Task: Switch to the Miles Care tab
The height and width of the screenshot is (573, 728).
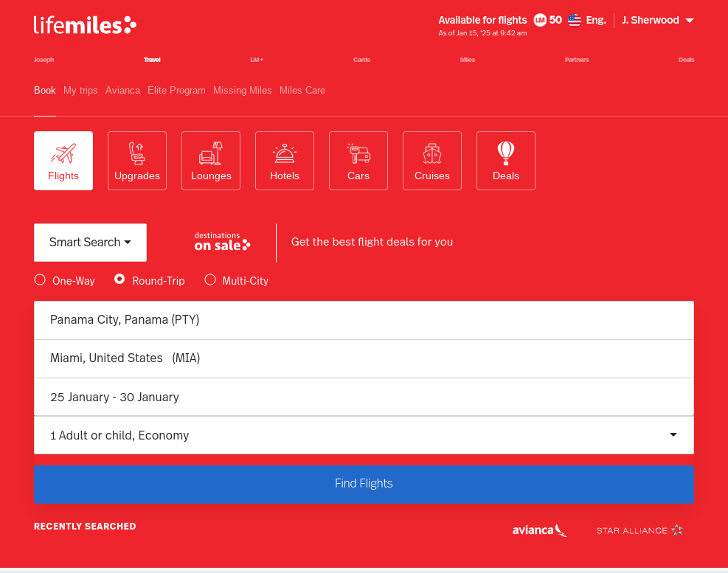Action: pos(302,91)
